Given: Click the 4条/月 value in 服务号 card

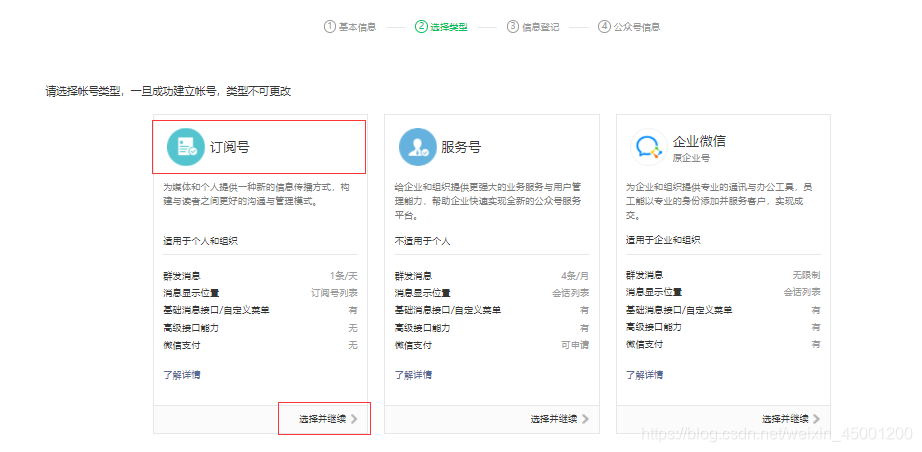Looking at the screenshot, I should click(575, 275).
